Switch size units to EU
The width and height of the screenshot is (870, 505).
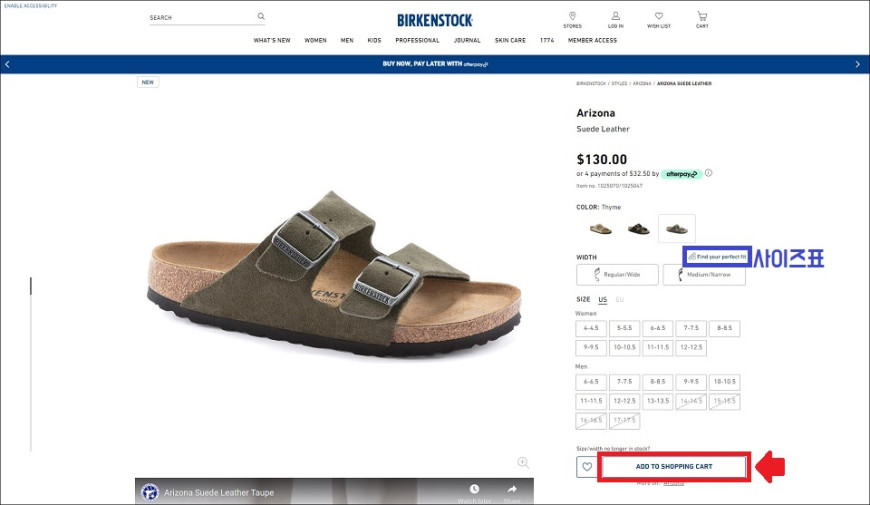coord(619,300)
